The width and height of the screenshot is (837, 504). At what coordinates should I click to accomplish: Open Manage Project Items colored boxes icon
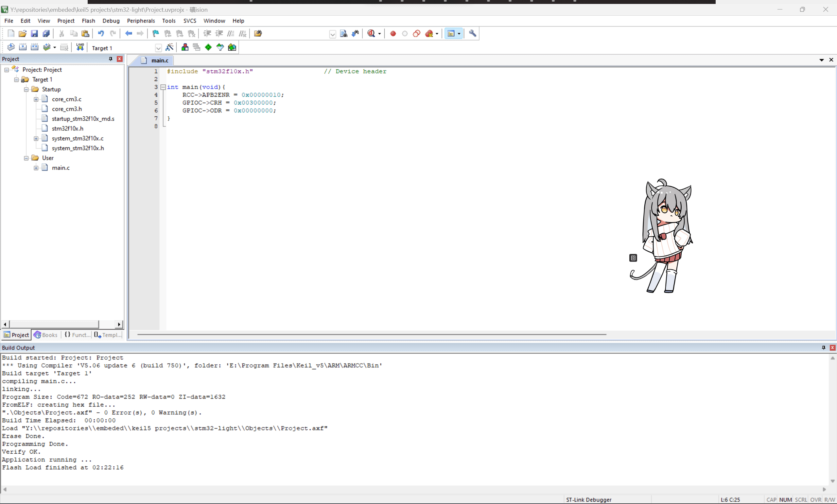pos(185,47)
